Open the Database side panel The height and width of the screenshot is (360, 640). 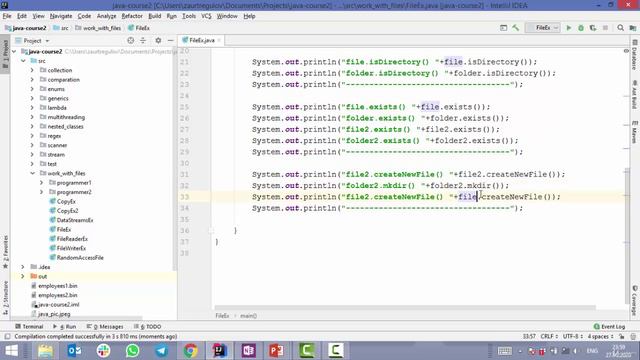pos(635,55)
